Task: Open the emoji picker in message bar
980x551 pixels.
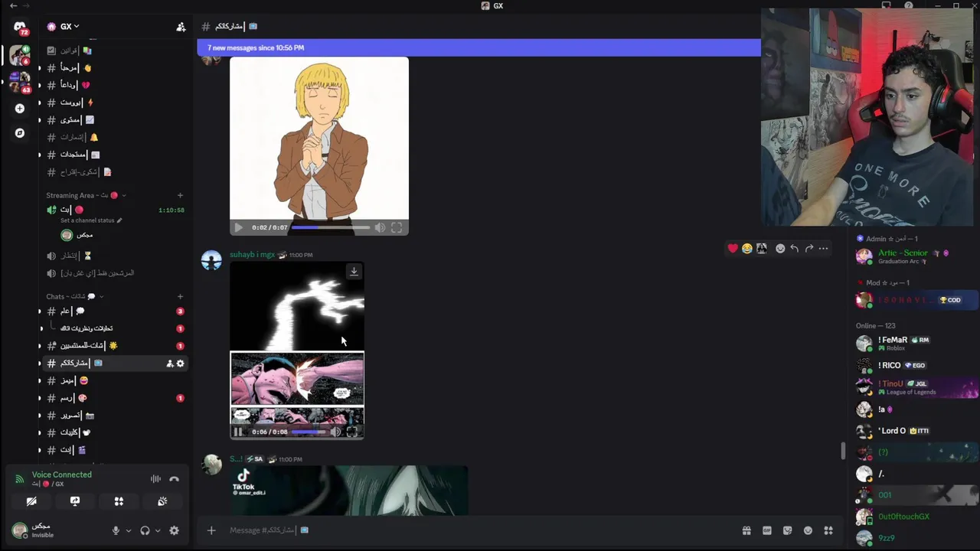Action: (808, 530)
